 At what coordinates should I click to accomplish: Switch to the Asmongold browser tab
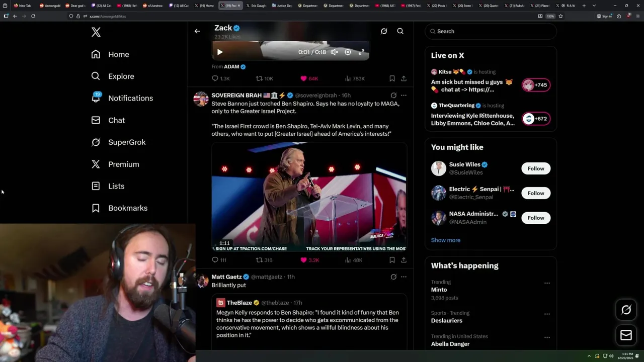(x=50, y=6)
